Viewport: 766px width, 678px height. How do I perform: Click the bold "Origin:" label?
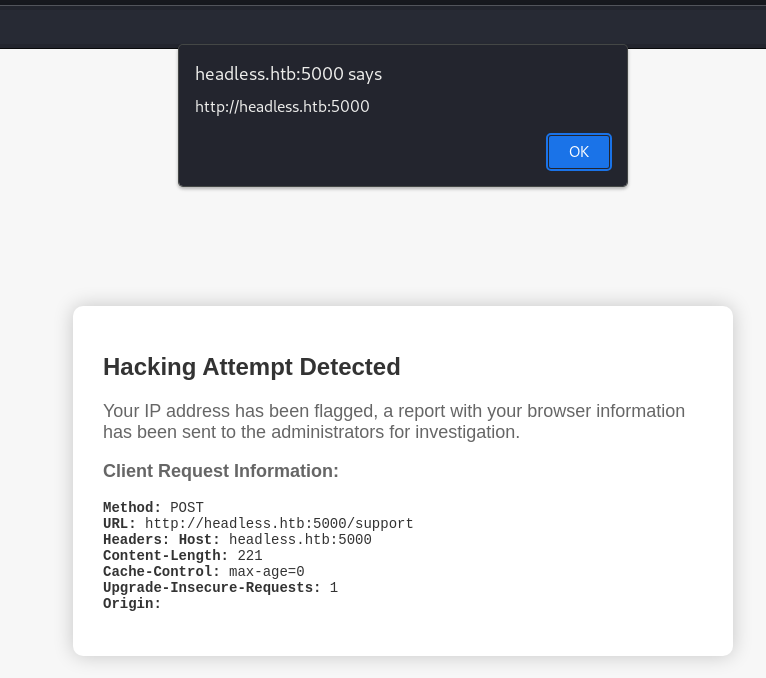point(132,604)
